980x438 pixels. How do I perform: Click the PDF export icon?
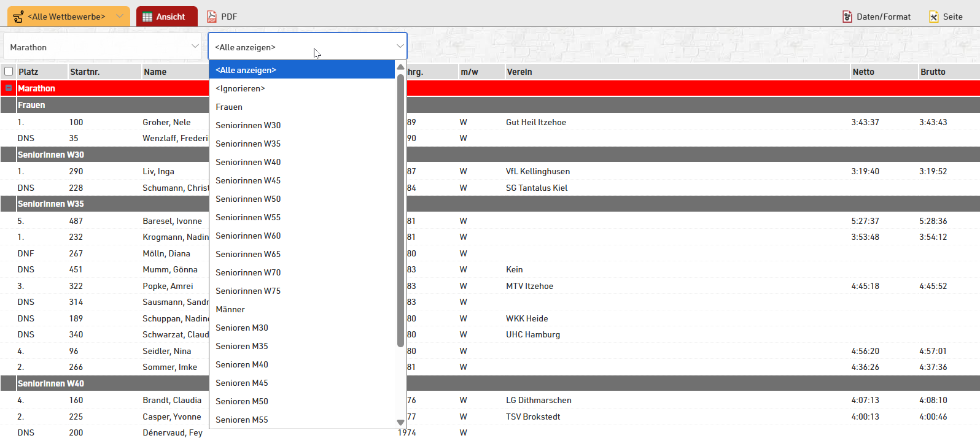212,17
